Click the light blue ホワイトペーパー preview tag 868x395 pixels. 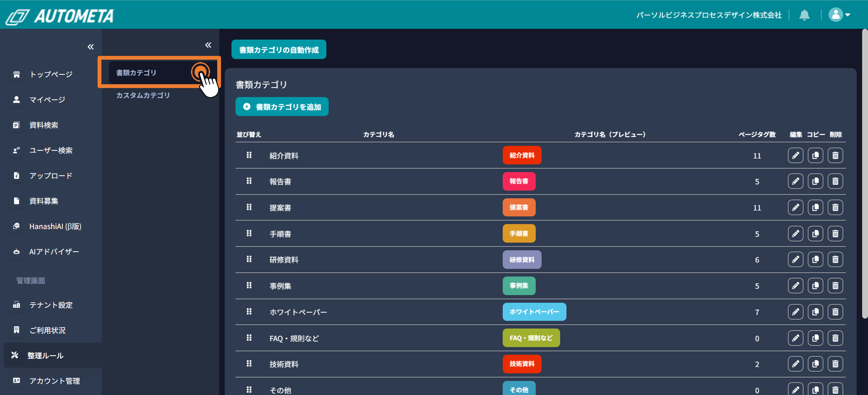[534, 312]
